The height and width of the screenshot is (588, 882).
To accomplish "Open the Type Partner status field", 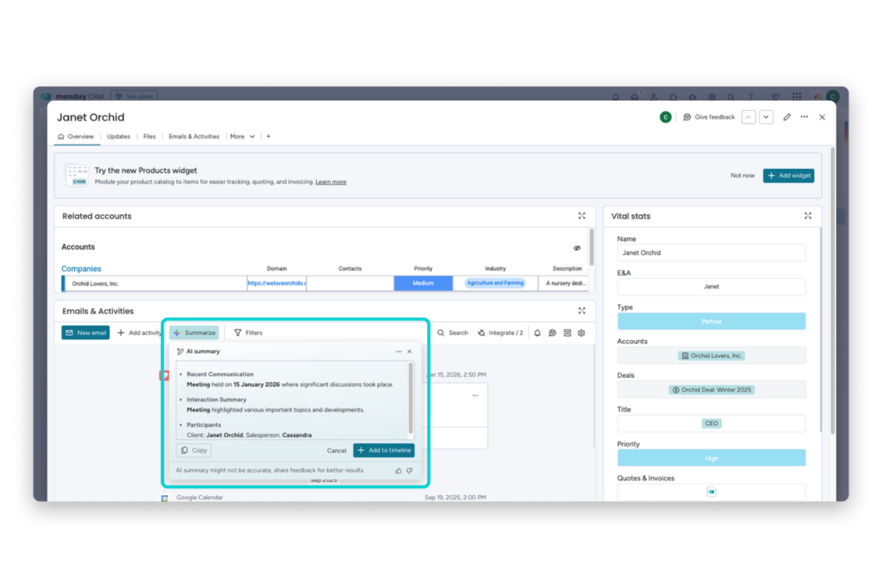I will (711, 321).
